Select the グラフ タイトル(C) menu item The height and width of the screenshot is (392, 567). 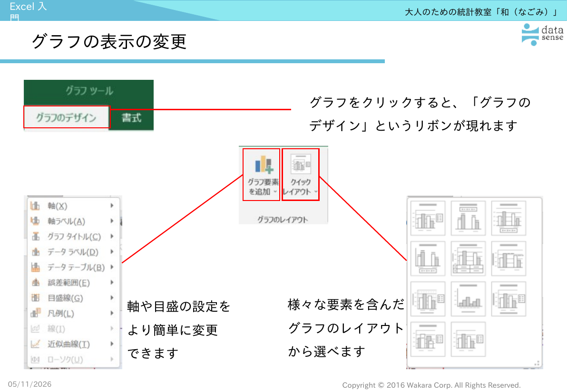pyautogui.click(x=73, y=236)
